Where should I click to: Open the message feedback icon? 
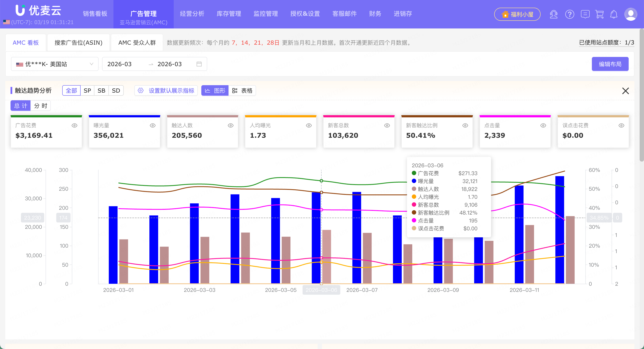coord(585,14)
